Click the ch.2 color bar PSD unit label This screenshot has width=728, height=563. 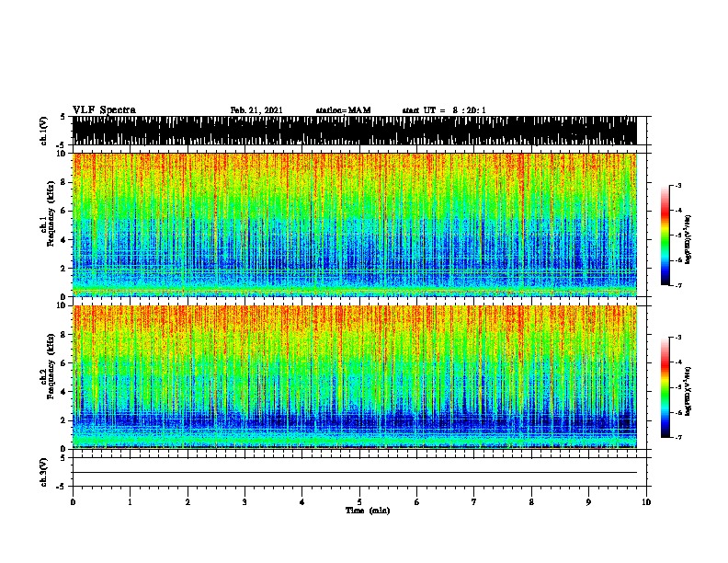coord(688,391)
